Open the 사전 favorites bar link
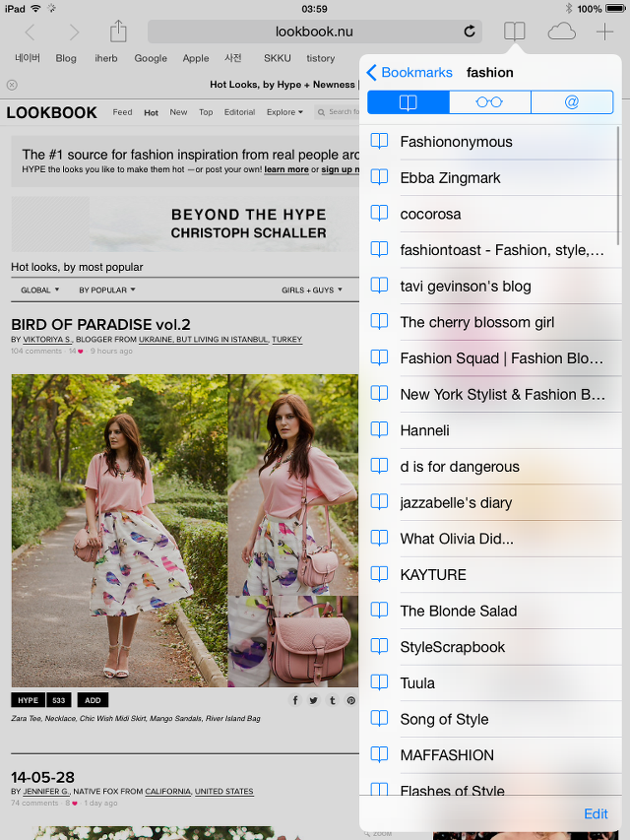 [233, 58]
